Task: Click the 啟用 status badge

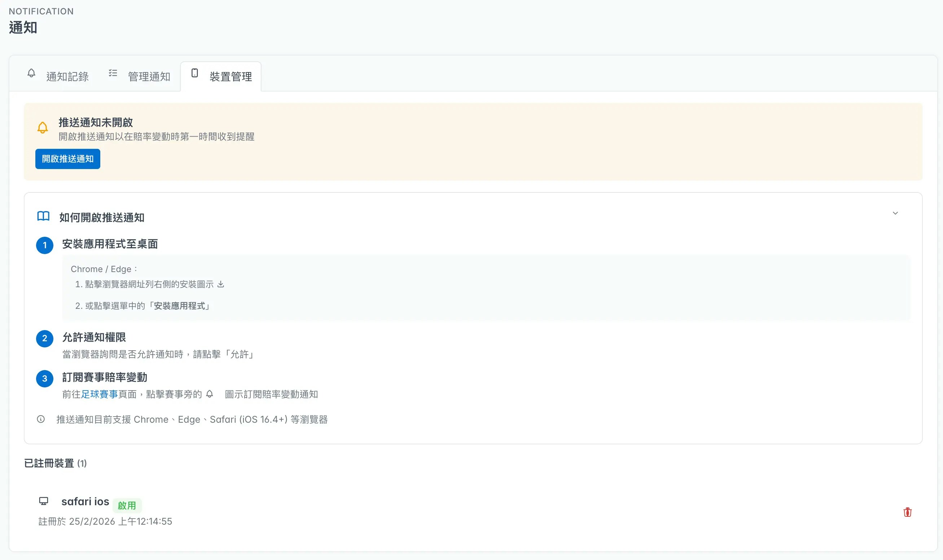Action: point(127,506)
